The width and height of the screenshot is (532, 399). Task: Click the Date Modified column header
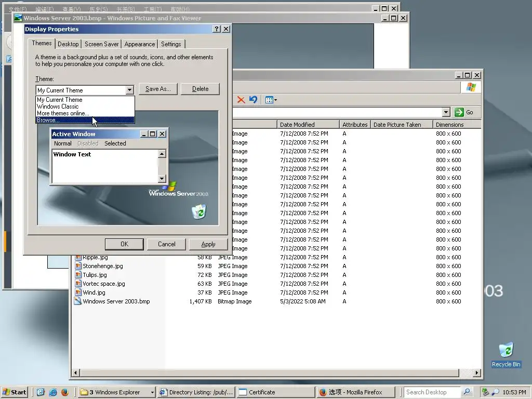click(x=308, y=125)
